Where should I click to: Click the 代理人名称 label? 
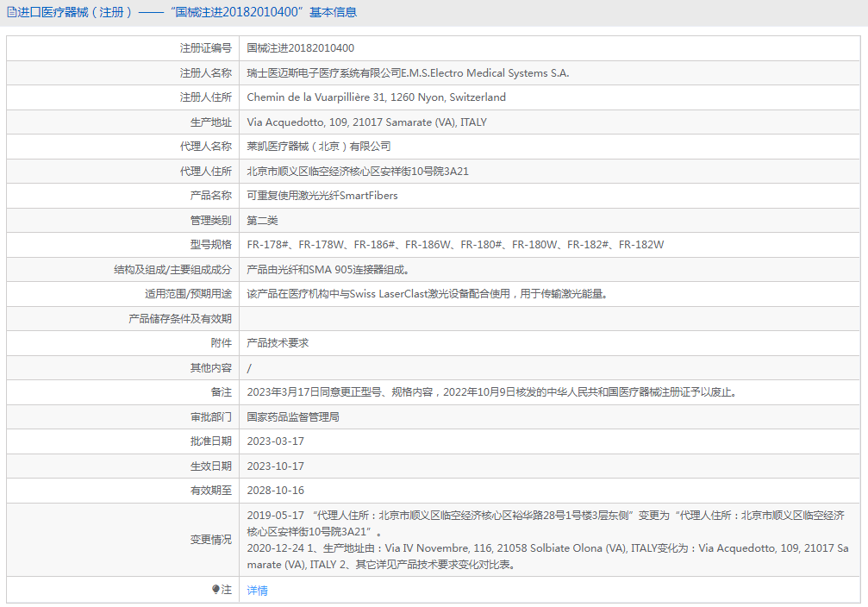click(x=205, y=147)
